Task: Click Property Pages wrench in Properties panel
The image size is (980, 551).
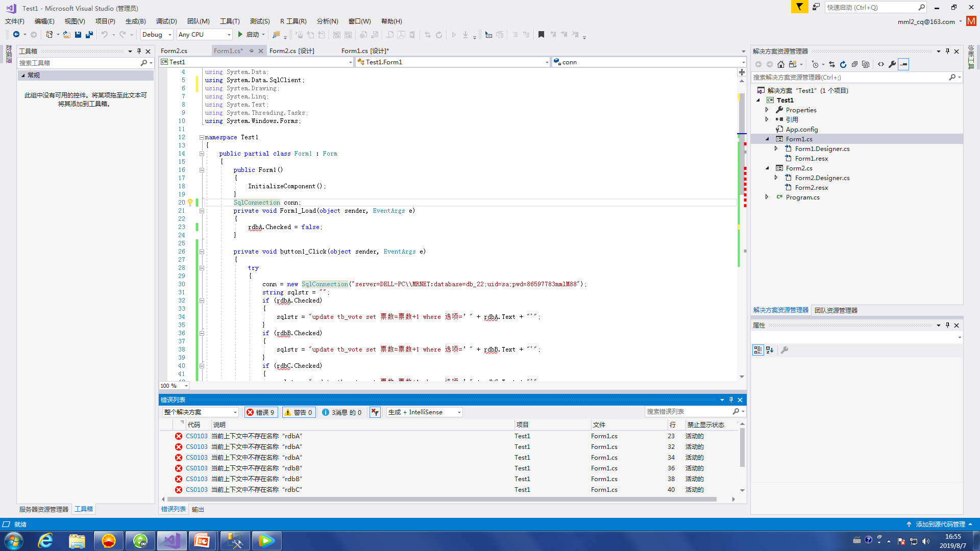Action: [785, 350]
